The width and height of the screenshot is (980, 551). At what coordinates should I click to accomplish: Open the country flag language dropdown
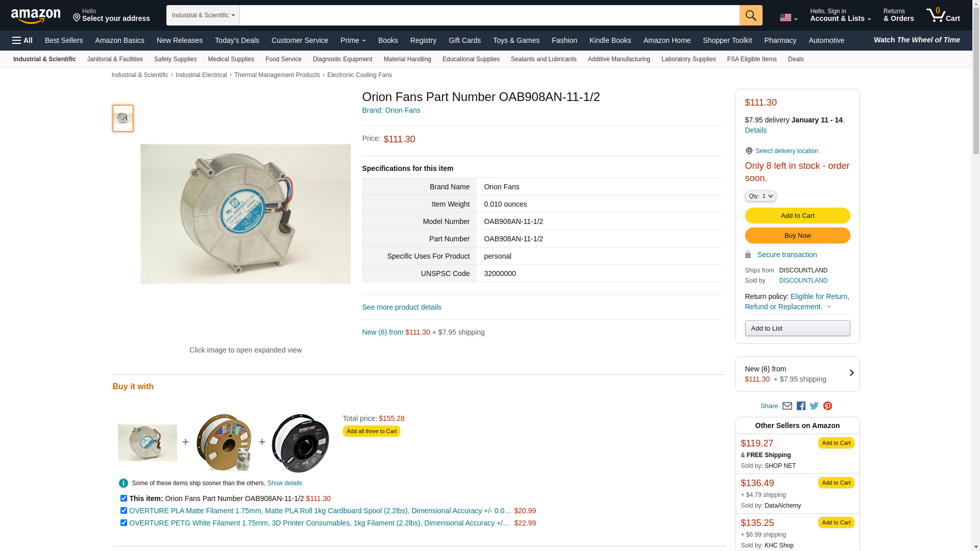tap(789, 18)
